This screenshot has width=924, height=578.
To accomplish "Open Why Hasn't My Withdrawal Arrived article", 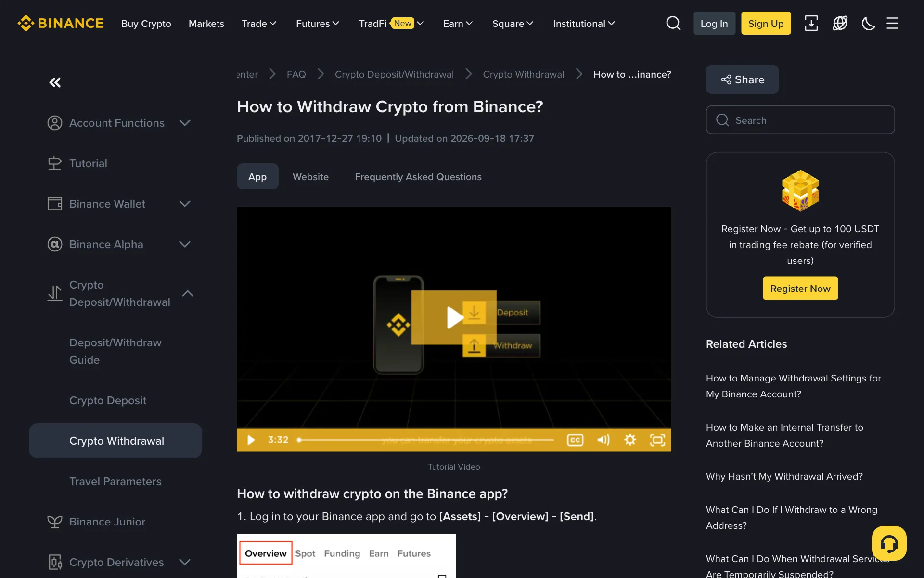I will pyautogui.click(x=784, y=476).
